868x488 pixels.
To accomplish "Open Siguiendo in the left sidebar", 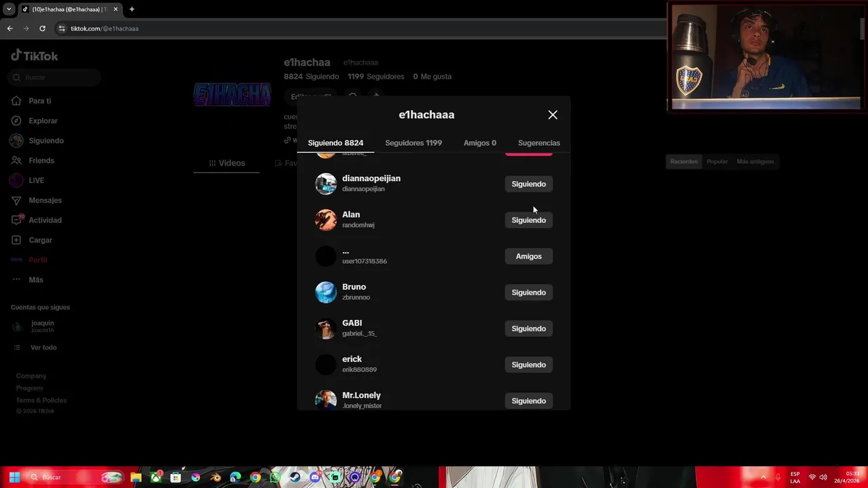I will [x=45, y=141].
